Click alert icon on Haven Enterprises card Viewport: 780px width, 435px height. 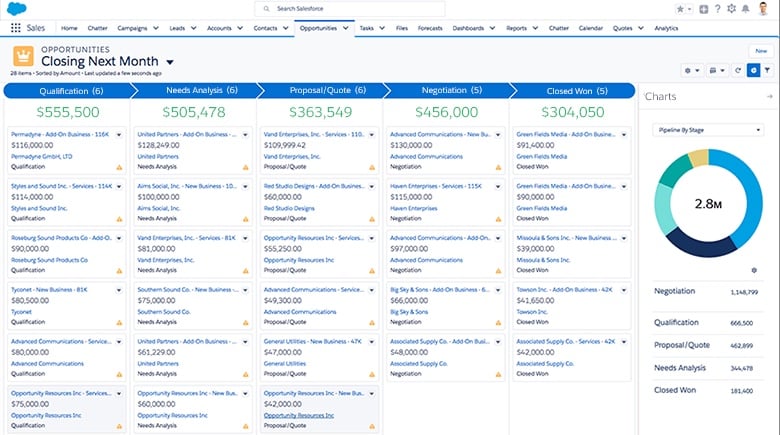click(x=498, y=219)
